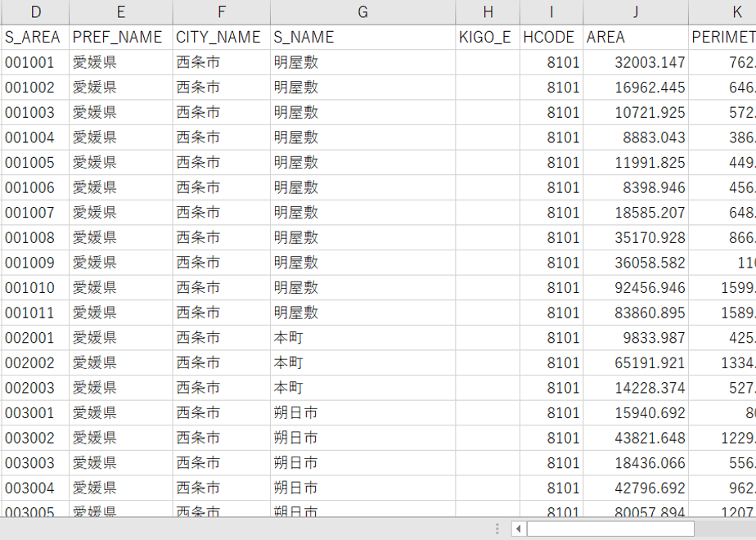Select column I header

coord(551,12)
